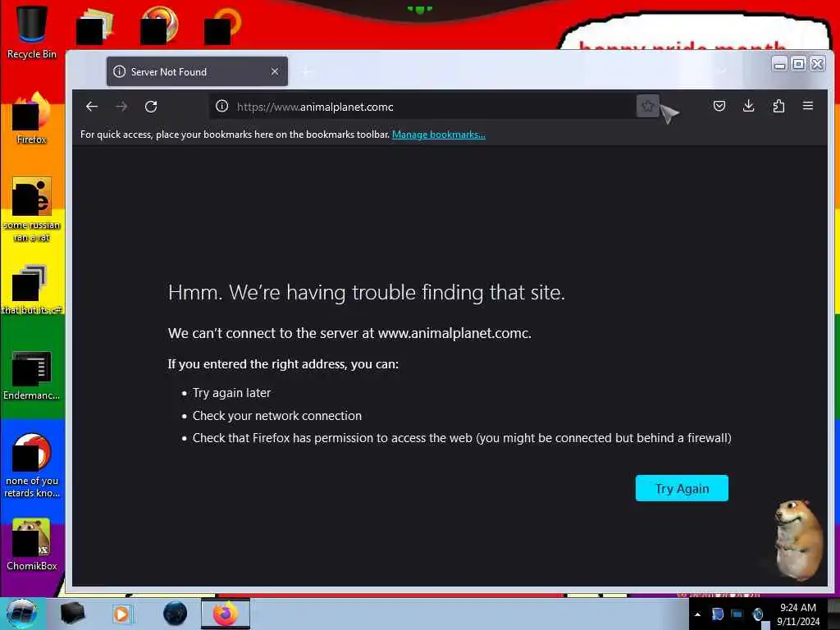Open a new tab with plus button
This screenshot has width=840, height=630.
coord(307,71)
